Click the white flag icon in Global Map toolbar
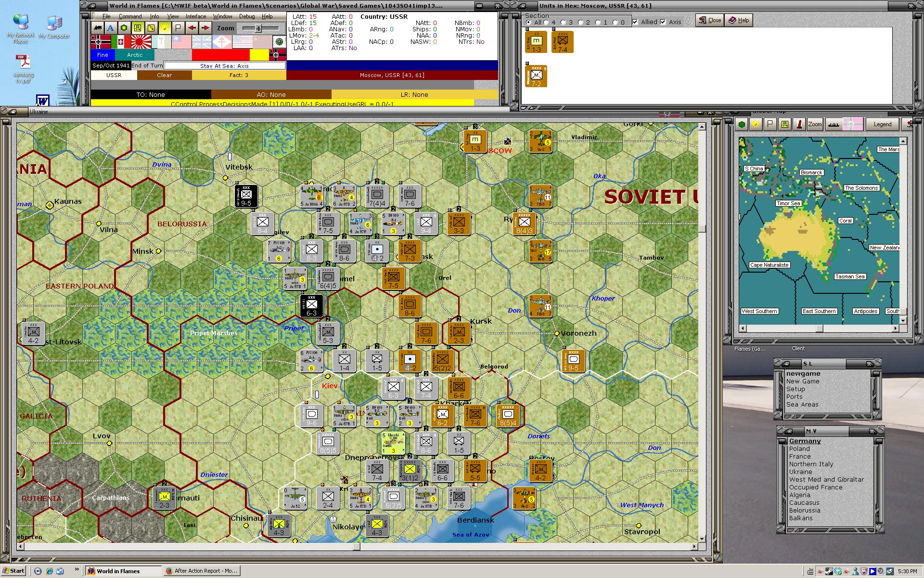Viewport: 924px width, 578px height. pyautogui.click(x=770, y=124)
